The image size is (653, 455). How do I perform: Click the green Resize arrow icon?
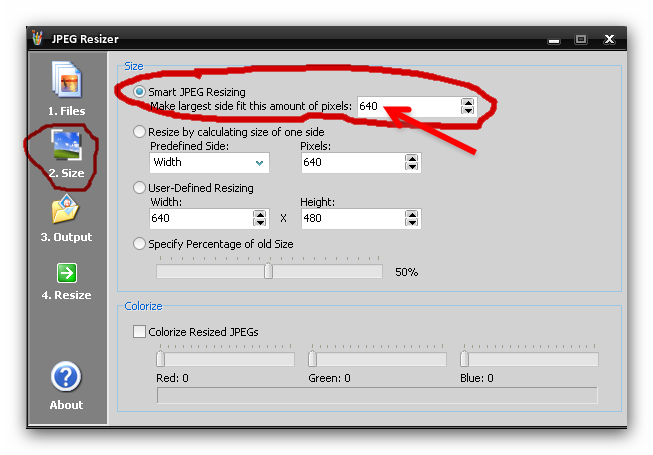tap(66, 273)
